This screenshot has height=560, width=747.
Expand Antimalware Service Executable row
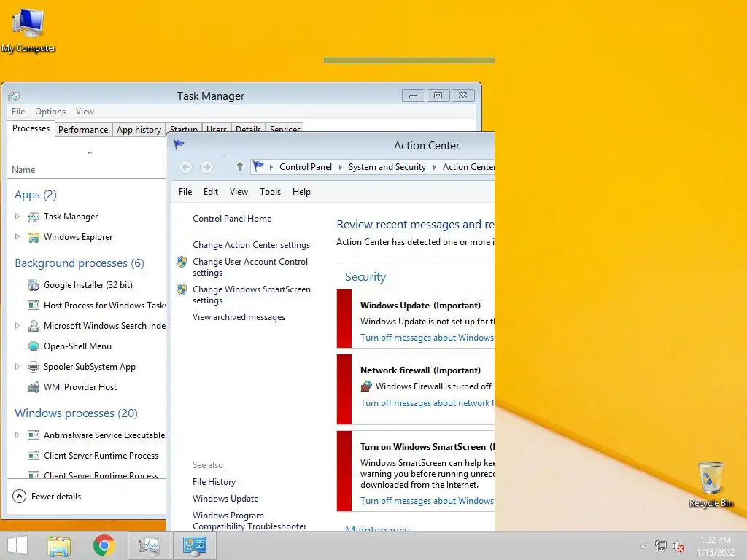[x=18, y=435]
